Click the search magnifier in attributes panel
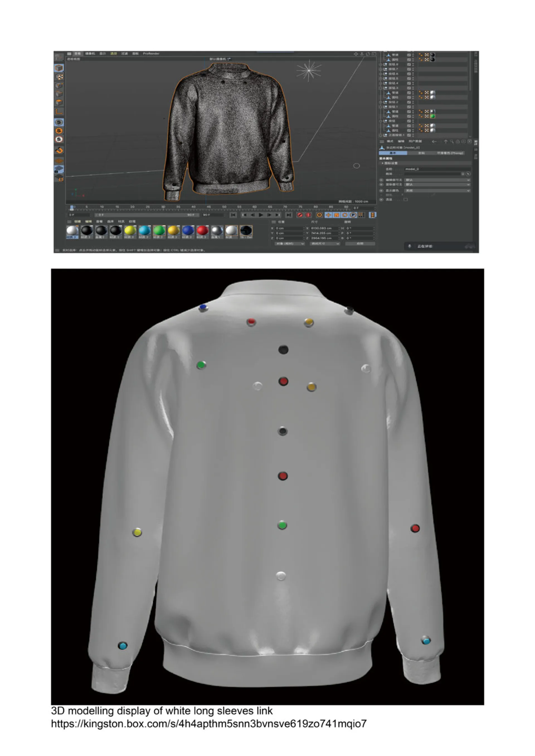The image size is (535, 756). point(452,141)
